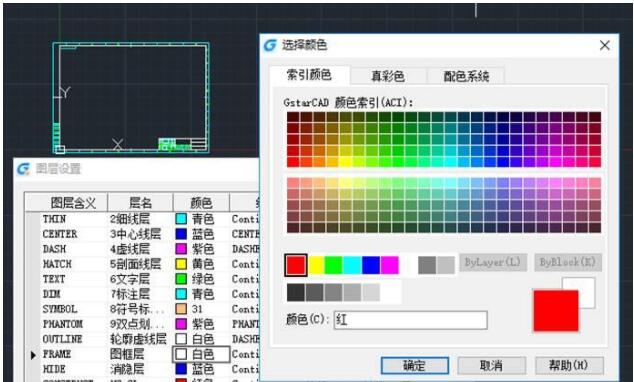Click the cyan color box of THIN layer
This screenshot has height=382, width=634.
(x=181, y=219)
